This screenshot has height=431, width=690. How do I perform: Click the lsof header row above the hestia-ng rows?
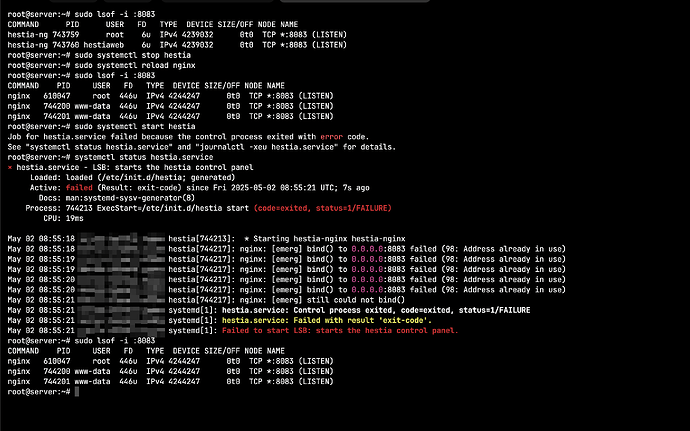point(153,25)
